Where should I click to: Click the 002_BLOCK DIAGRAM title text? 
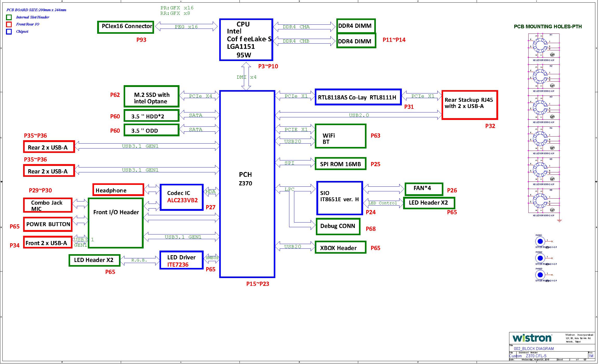coord(534,348)
